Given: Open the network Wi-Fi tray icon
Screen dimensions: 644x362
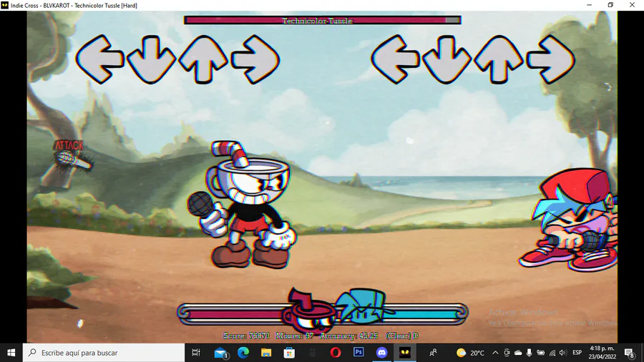Looking at the screenshot, I should (552, 353).
